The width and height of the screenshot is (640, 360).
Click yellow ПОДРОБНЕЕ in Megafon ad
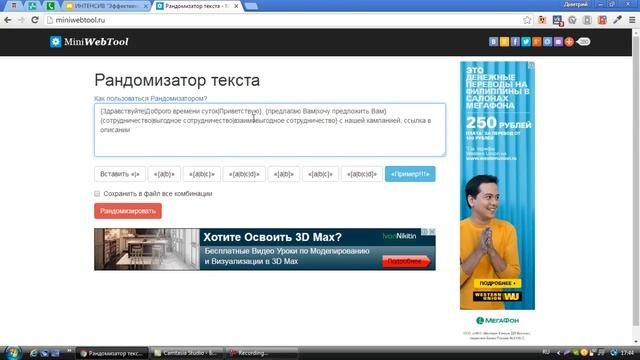(498, 283)
